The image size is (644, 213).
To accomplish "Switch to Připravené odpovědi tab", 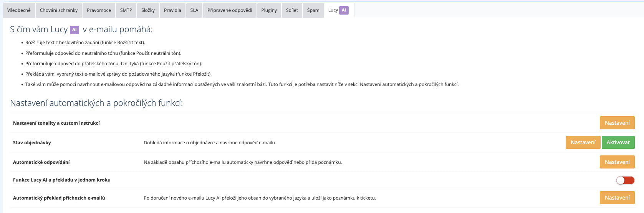I will [x=230, y=10].
